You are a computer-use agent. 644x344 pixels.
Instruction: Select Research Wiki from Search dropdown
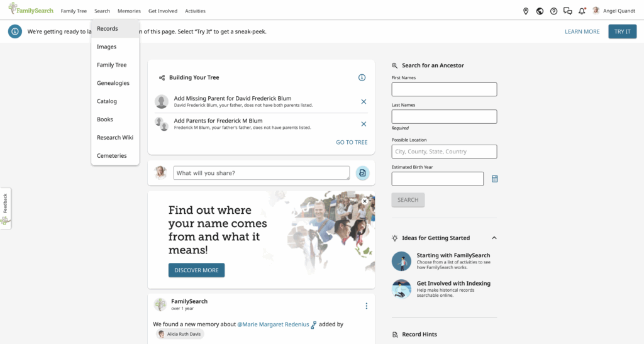pyautogui.click(x=115, y=138)
